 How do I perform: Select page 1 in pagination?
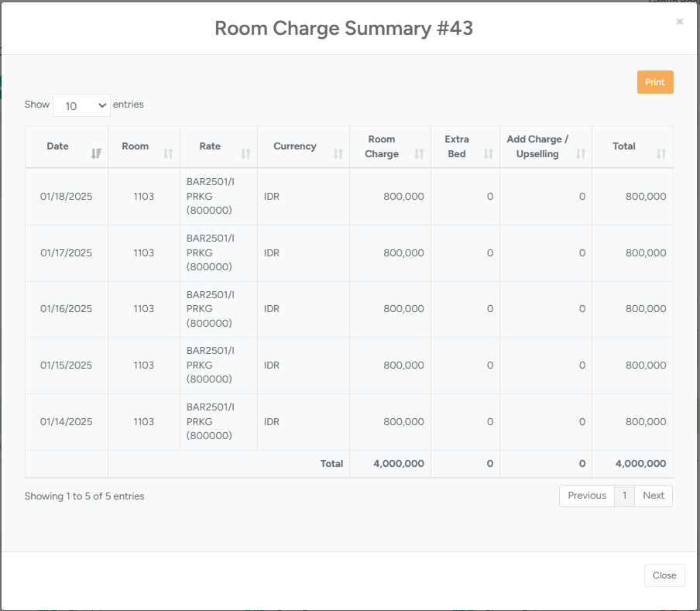click(624, 496)
